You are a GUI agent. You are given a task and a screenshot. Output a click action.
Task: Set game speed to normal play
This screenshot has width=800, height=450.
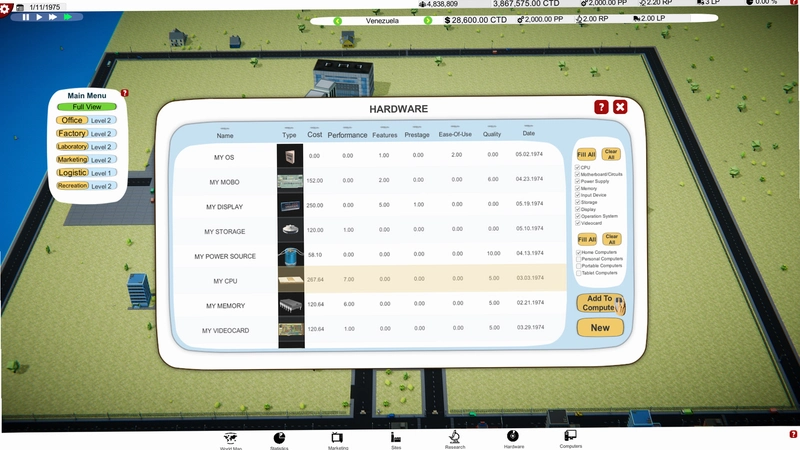coord(39,17)
